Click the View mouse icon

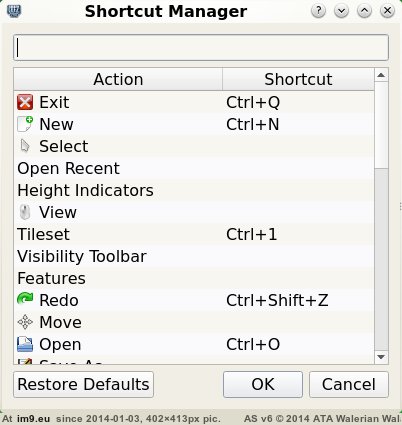[25, 212]
